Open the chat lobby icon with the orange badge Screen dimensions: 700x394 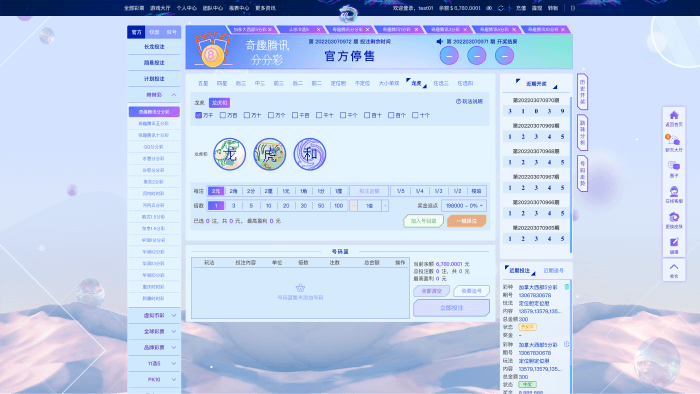pyautogui.click(x=674, y=140)
